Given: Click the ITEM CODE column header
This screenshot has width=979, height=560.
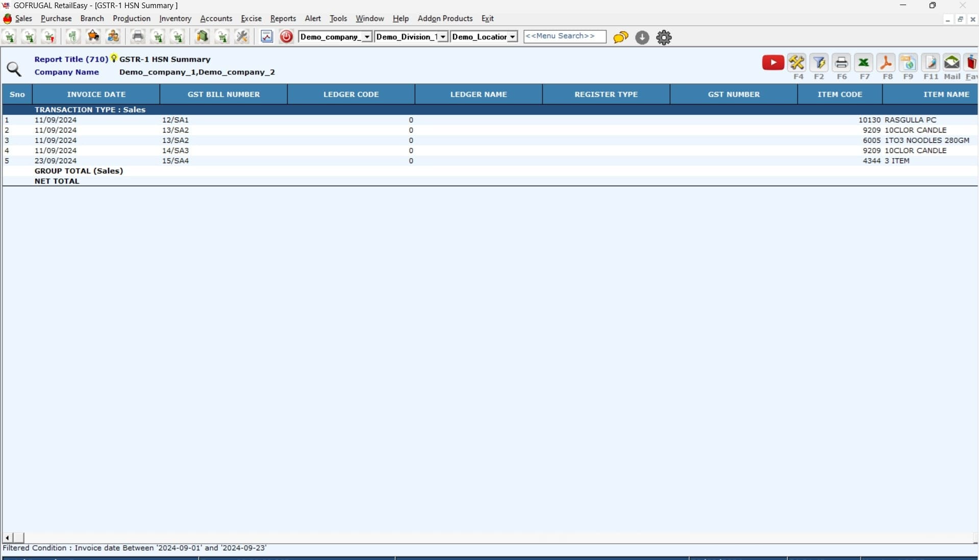Looking at the screenshot, I should [840, 94].
